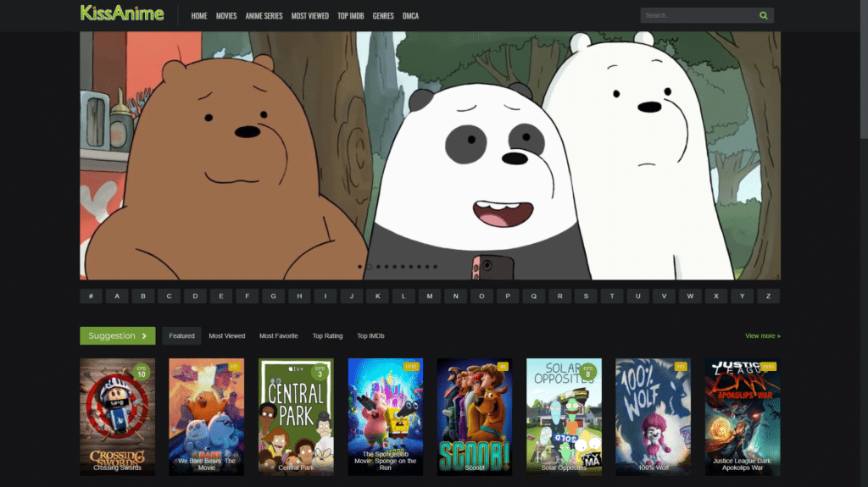Image resolution: width=868 pixels, height=487 pixels.
Task: Filter titles by letter O
Action: tap(481, 296)
